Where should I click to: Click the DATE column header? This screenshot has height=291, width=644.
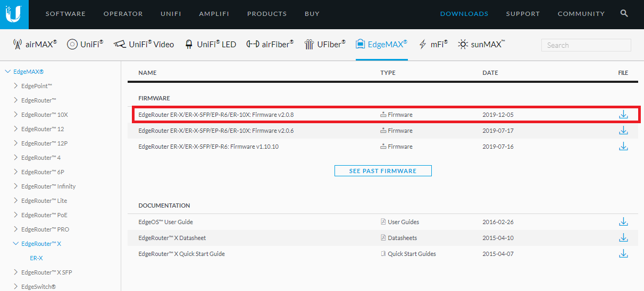[490, 73]
